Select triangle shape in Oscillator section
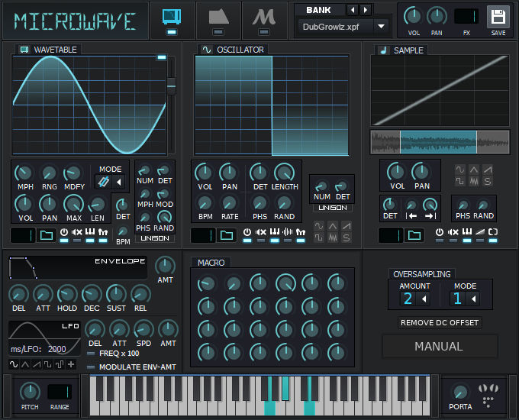The width and height of the screenshot is (519, 420). click(333, 226)
